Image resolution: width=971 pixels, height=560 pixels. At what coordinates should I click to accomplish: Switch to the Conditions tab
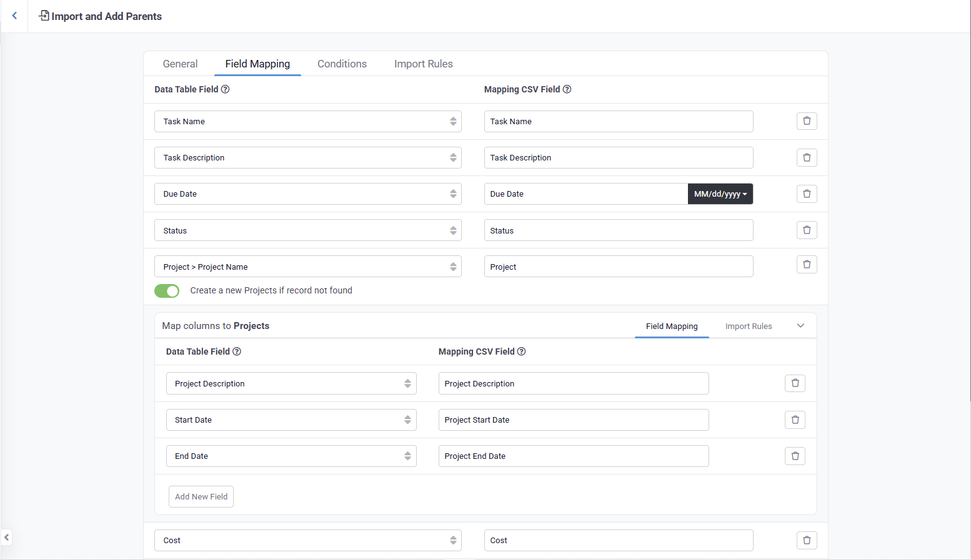pos(342,64)
